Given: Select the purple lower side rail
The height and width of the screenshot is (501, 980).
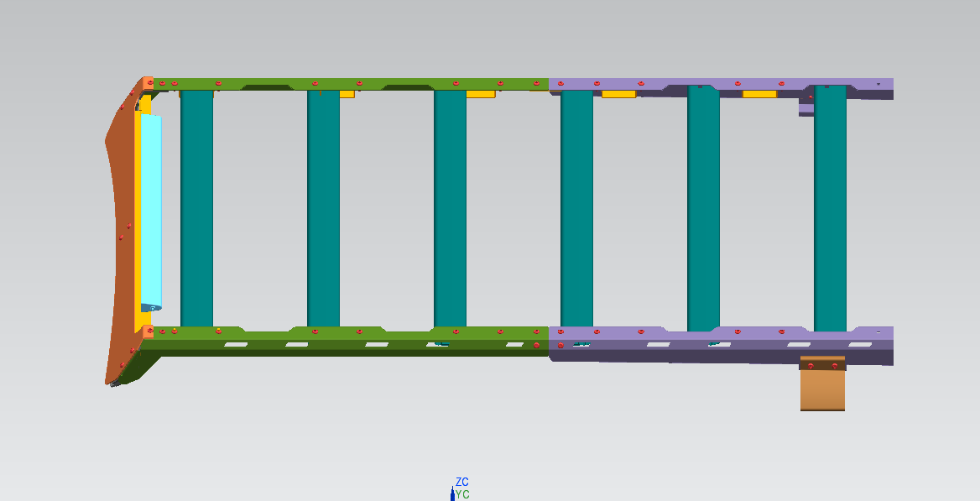Looking at the screenshot, I should pyautogui.click(x=721, y=345).
